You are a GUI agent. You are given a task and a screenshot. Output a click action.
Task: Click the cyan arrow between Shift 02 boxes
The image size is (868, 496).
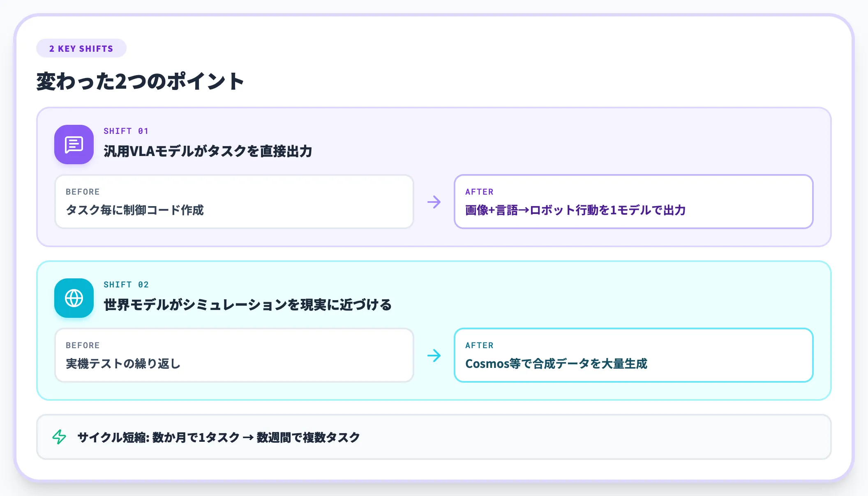(x=434, y=355)
